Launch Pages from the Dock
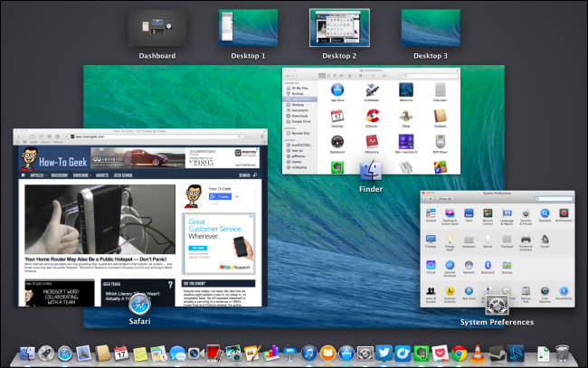Image resolution: width=588 pixels, height=368 pixels. (x=252, y=353)
